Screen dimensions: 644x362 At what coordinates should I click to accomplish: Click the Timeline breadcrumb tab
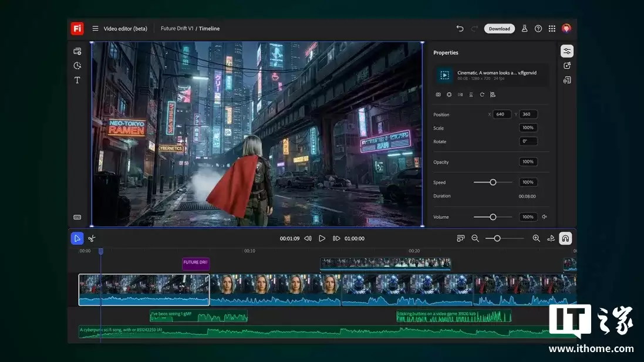pos(210,28)
